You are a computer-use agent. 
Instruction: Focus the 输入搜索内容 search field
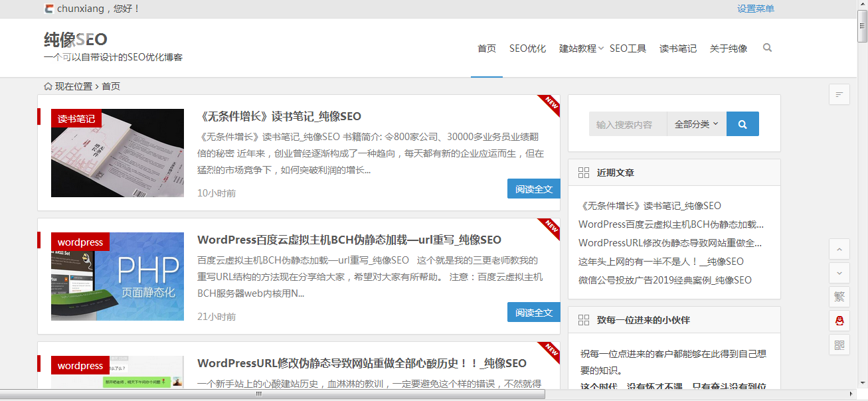click(628, 124)
